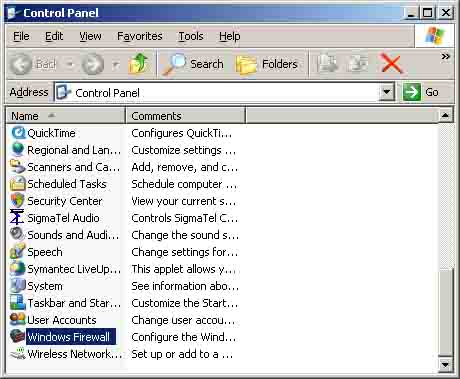This screenshot has width=460, height=379.
Task: Click the 'Add, remove, and c...' comment
Action: pyautogui.click(x=185, y=167)
